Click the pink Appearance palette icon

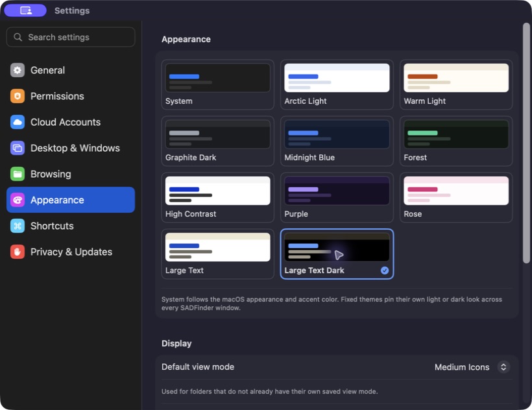pos(18,200)
